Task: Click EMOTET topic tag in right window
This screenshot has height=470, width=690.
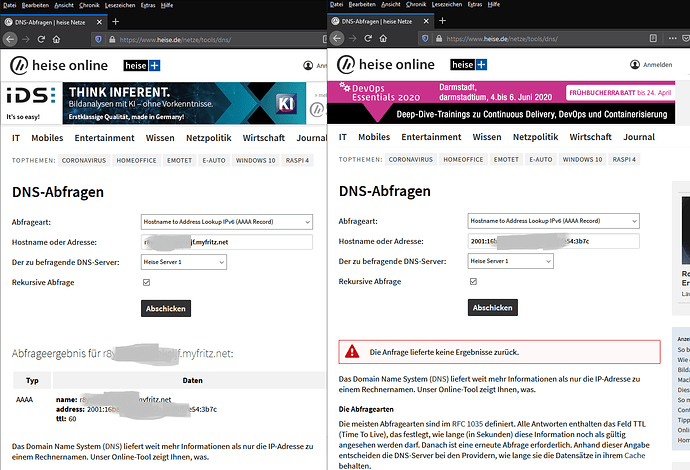Action: coord(506,160)
